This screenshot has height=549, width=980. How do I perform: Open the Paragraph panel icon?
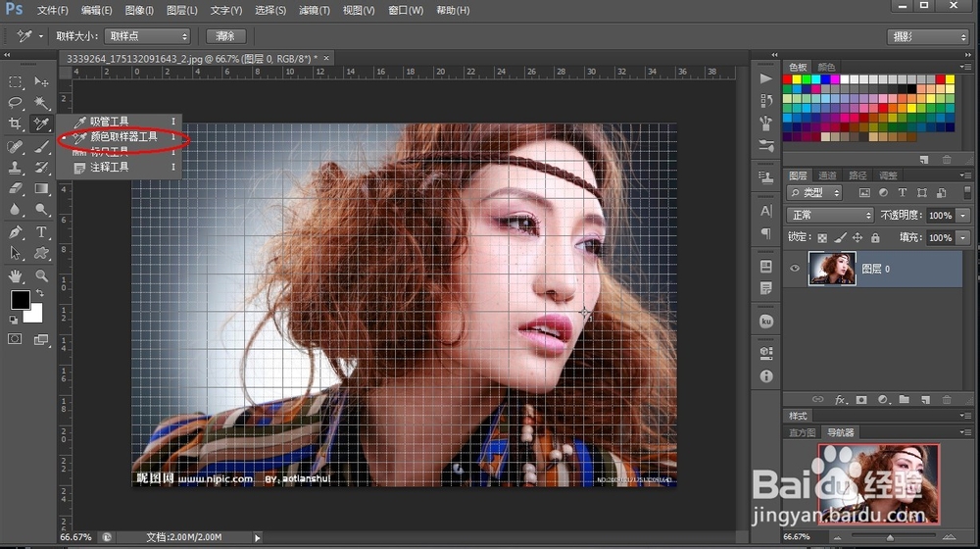coord(765,233)
